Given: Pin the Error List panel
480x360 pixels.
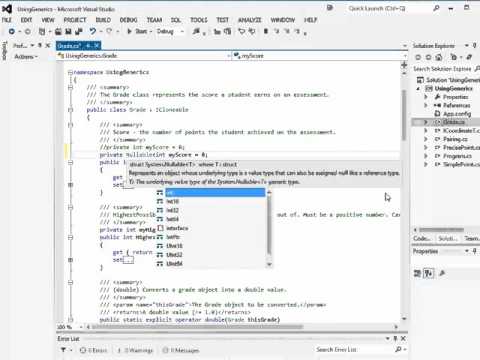Looking at the screenshot, I should [395, 338].
